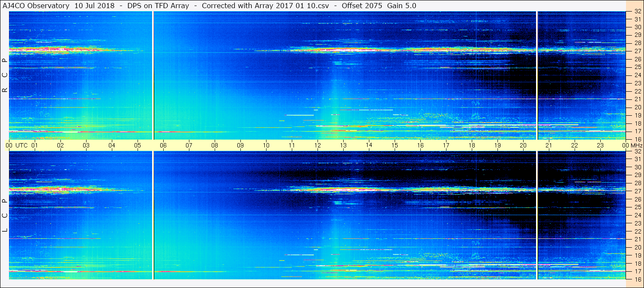The image size is (644, 288).
Task: Select 27 MHz tick on LCP frequency scale
Action: tap(637, 191)
